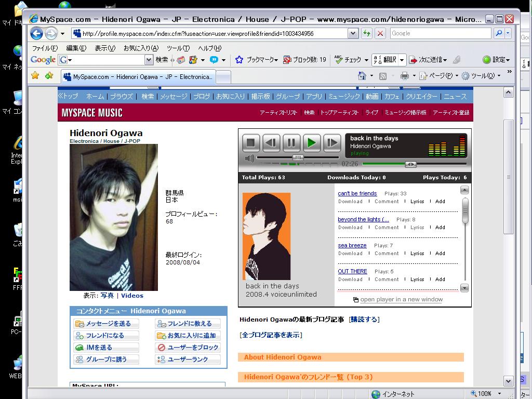Click the song position seek slider

[x=410, y=164]
